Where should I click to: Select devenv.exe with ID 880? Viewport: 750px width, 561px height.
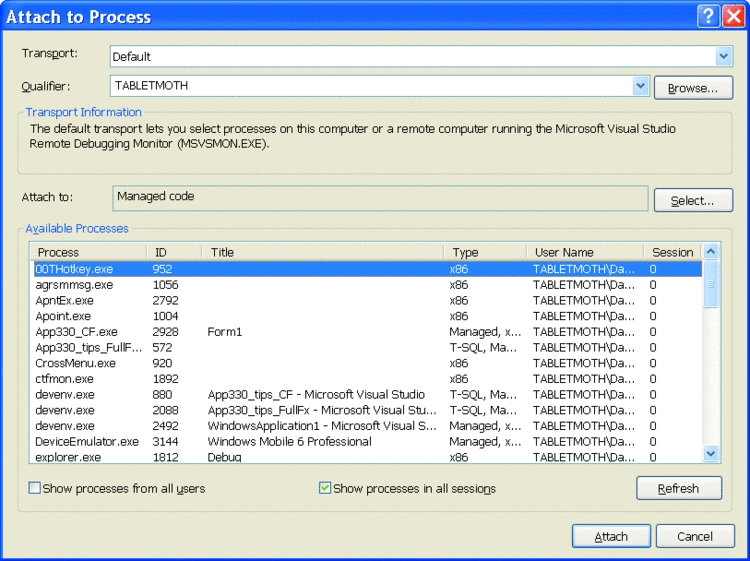pos(367,395)
